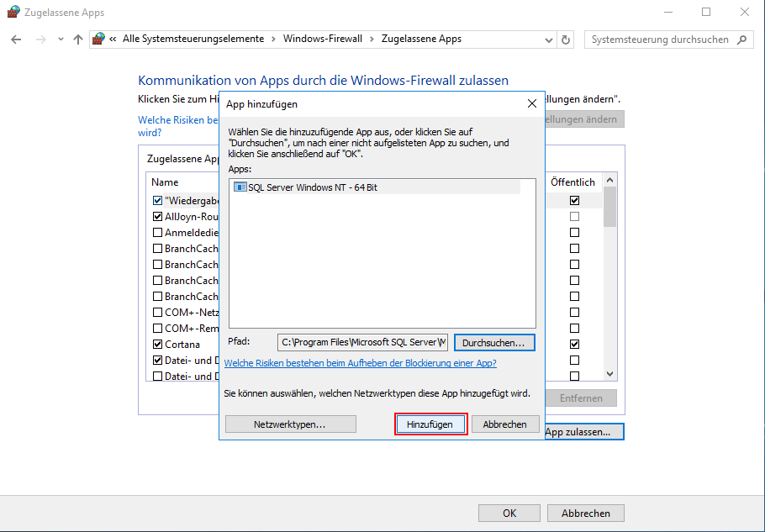Toggle the COM+-Netzwerkzugriff checkbox
This screenshot has width=765, height=532.
[x=157, y=312]
